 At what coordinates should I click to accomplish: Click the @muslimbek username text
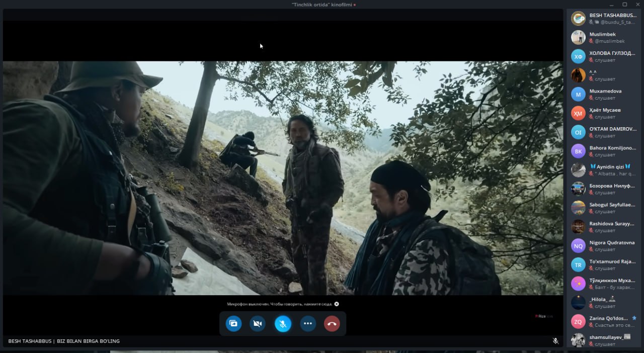tap(610, 41)
